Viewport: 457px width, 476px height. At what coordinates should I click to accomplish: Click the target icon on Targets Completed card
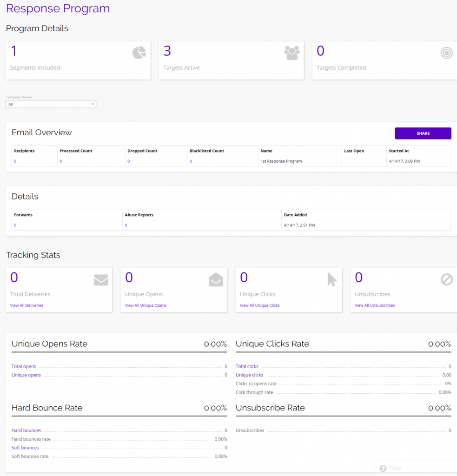point(446,53)
